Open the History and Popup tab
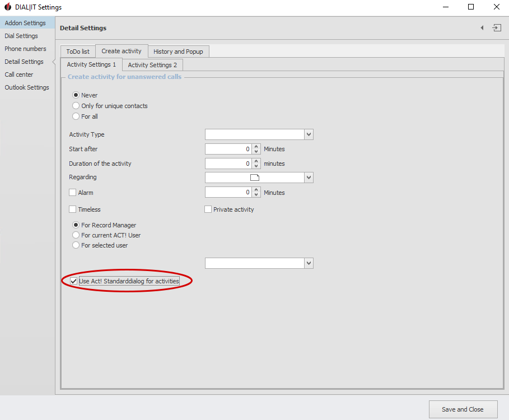 point(178,52)
